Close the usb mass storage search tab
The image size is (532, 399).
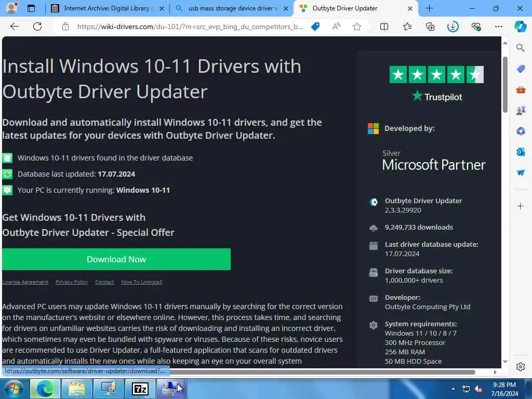pyautogui.click(x=286, y=8)
